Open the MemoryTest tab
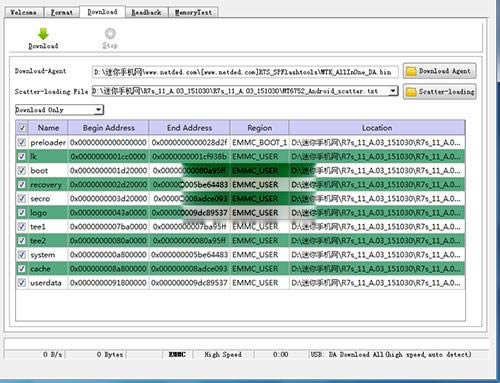Viewport: 500px width, 383px height. pos(193,12)
